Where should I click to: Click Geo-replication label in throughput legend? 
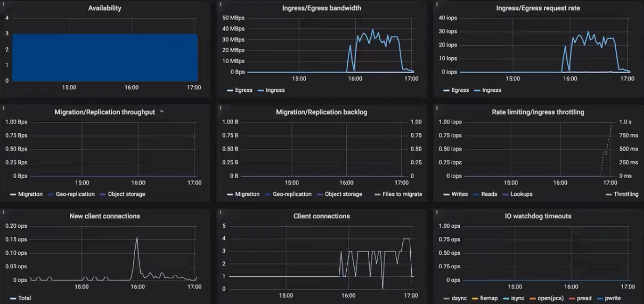(75, 194)
